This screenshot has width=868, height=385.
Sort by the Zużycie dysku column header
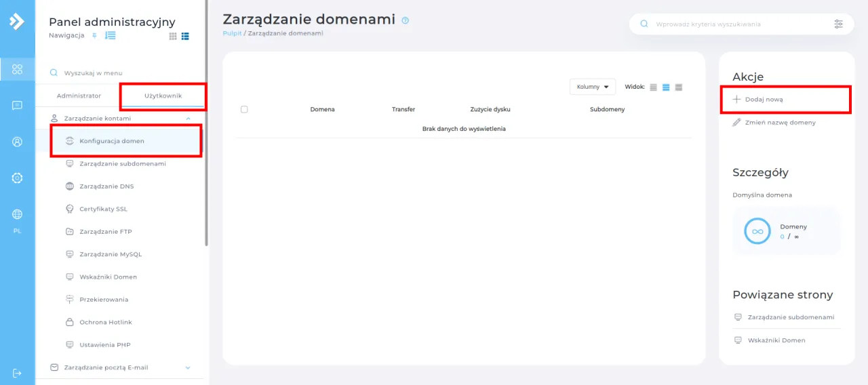point(490,109)
